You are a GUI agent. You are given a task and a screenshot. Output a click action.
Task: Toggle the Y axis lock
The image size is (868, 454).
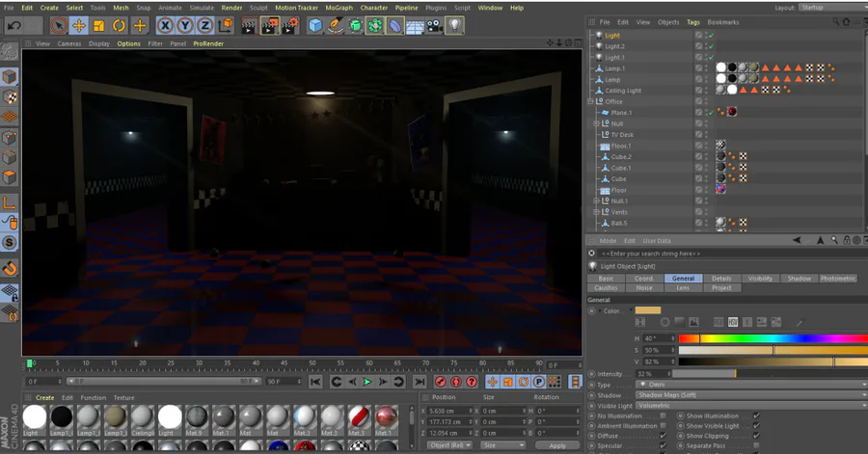coord(185,25)
